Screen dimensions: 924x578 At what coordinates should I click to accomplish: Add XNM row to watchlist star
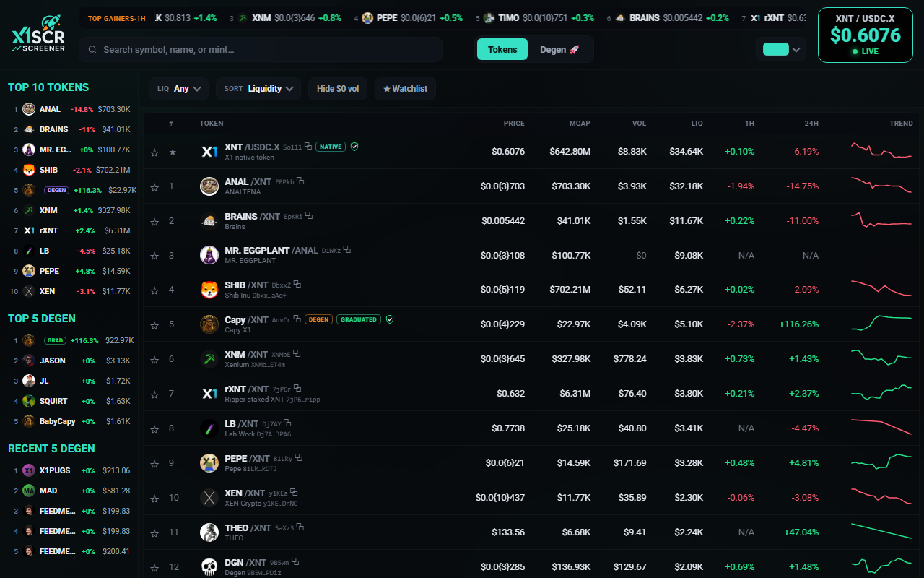coord(154,360)
